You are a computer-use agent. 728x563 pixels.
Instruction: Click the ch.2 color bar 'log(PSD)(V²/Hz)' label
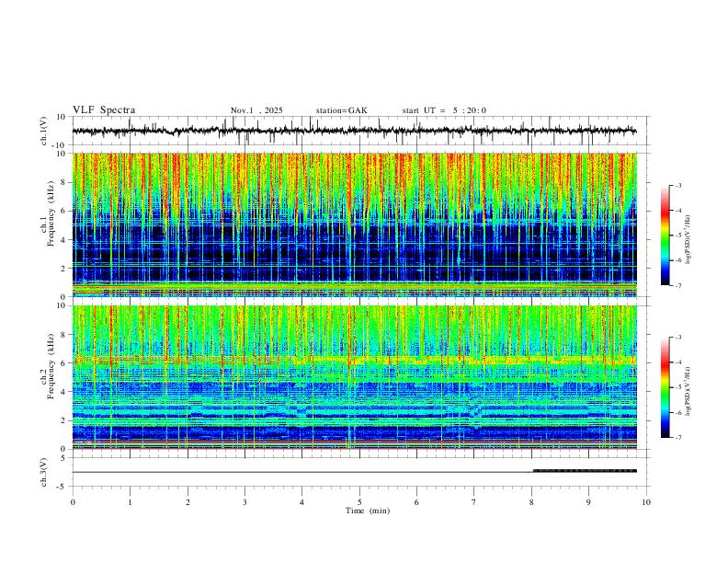coord(688,391)
